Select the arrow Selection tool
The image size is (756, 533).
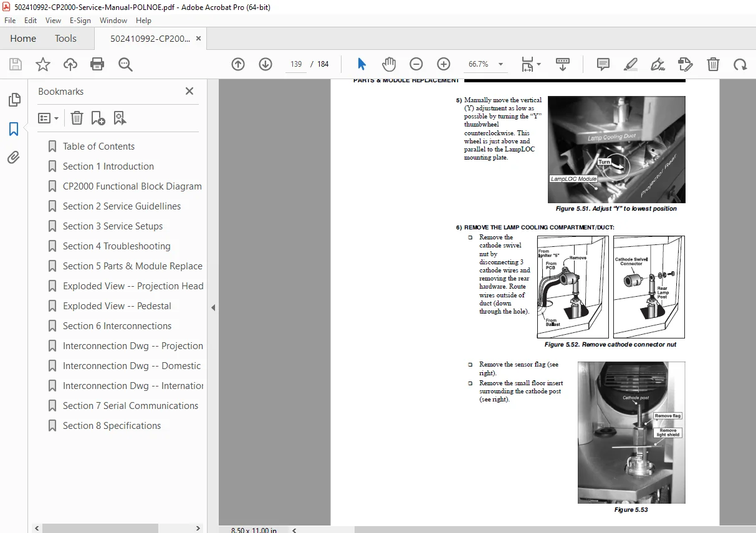coord(362,64)
